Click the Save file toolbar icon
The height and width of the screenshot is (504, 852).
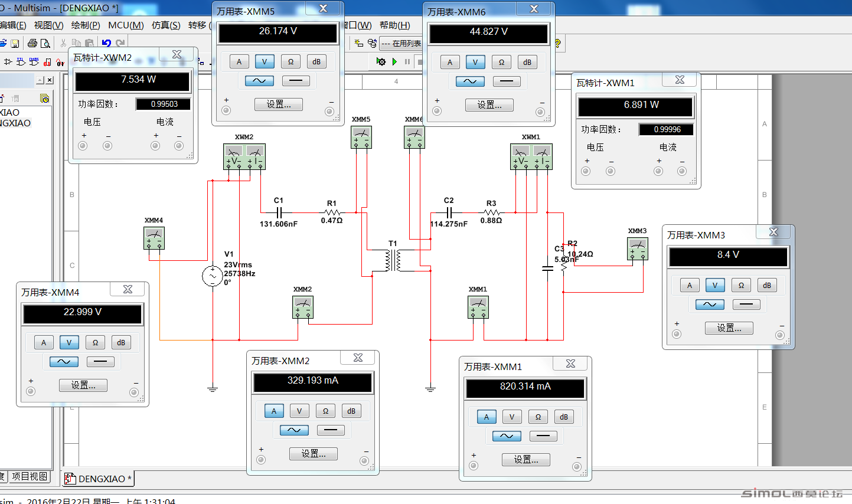pos(15,43)
